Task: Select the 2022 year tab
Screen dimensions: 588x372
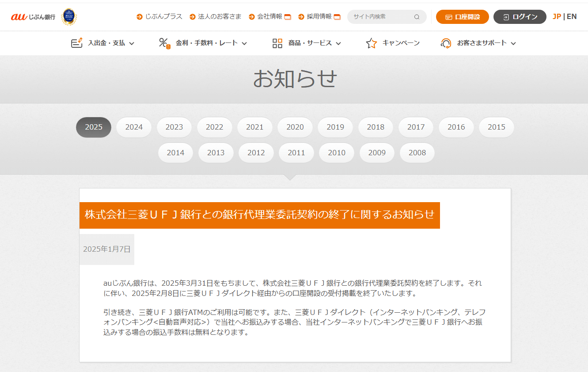Action: (x=214, y=127)
